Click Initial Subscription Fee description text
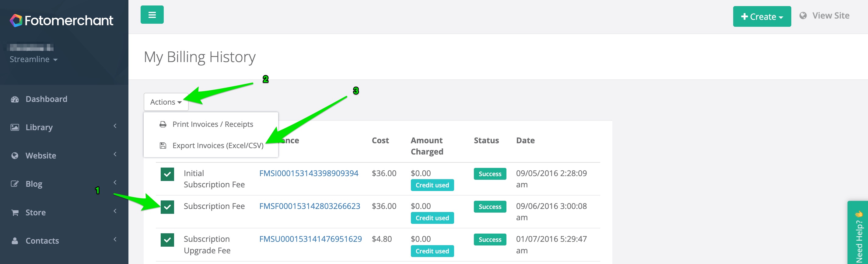This screenshot has width=868, height=264. tap(214, 179)
